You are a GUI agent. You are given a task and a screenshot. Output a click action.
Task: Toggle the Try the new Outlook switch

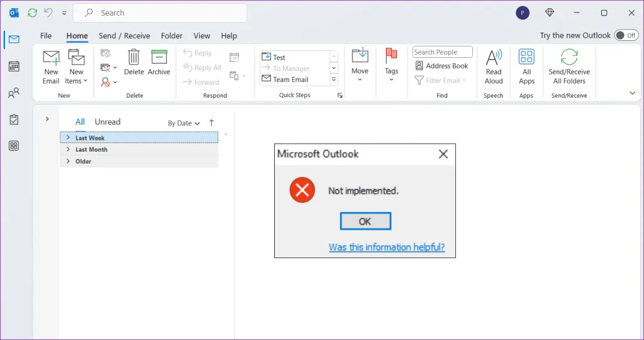[626, 36]
